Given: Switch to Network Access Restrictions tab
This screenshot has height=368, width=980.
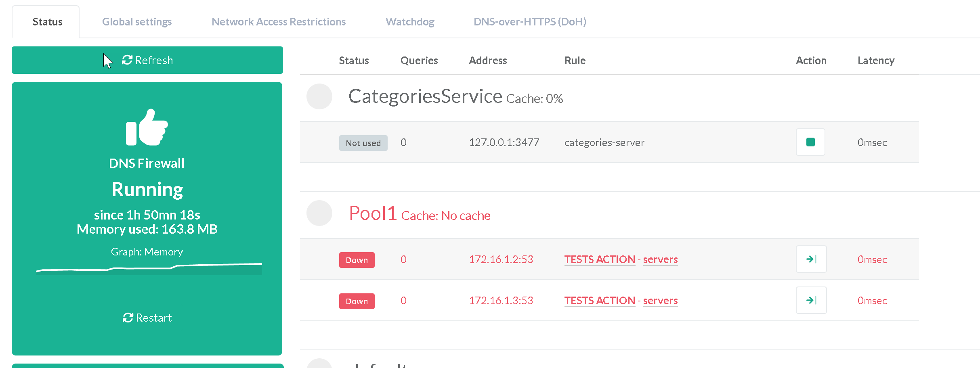Looking at the screenshot, I should point(279,22).
